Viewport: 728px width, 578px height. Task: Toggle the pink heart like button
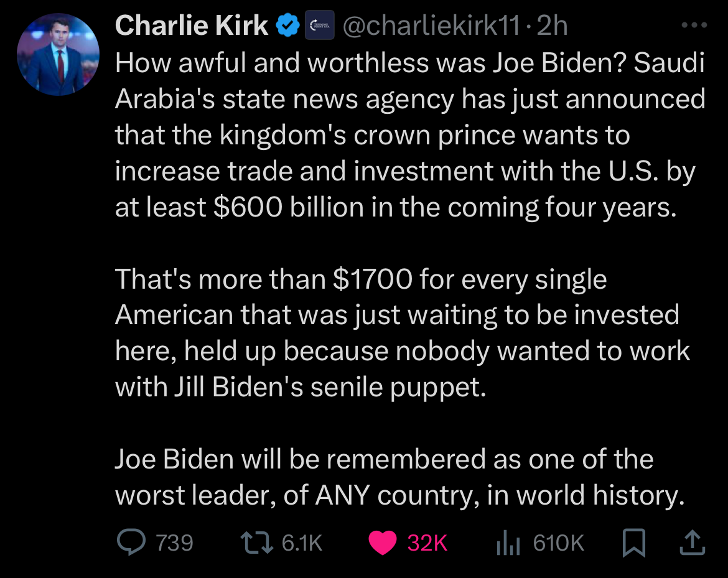tap(383, 543)
